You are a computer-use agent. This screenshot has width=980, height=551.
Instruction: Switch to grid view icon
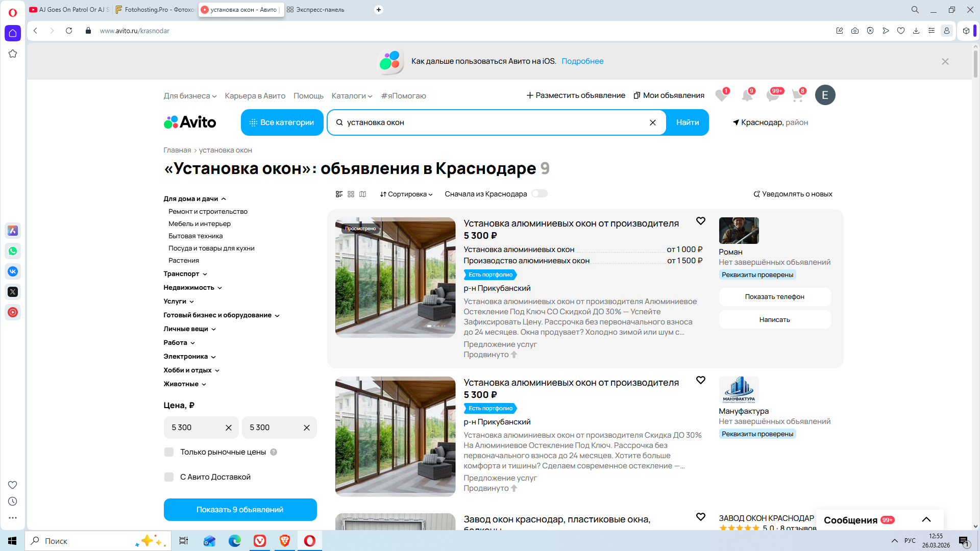(351, 194)
